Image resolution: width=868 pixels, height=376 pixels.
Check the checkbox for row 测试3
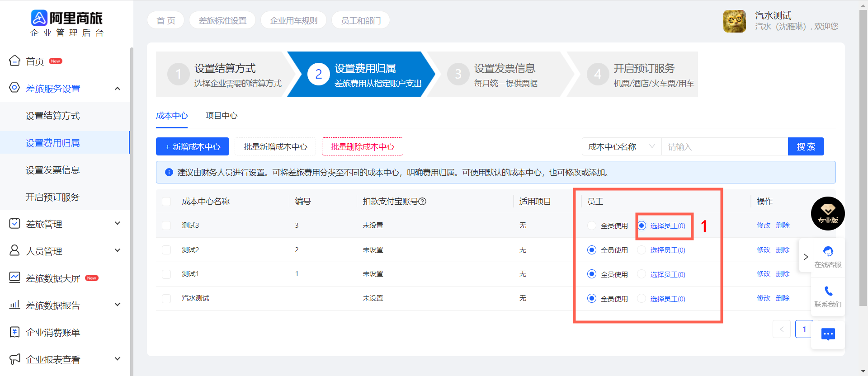point(166,226)
